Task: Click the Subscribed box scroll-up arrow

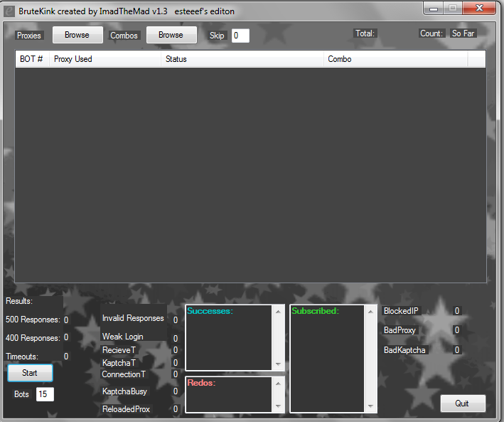Action: pyautogui.click(x=370, y=312)
